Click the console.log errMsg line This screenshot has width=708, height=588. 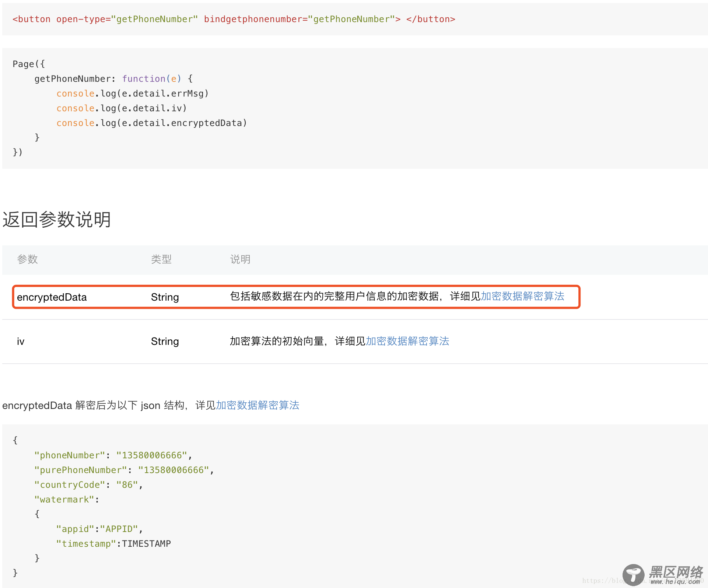133,94
